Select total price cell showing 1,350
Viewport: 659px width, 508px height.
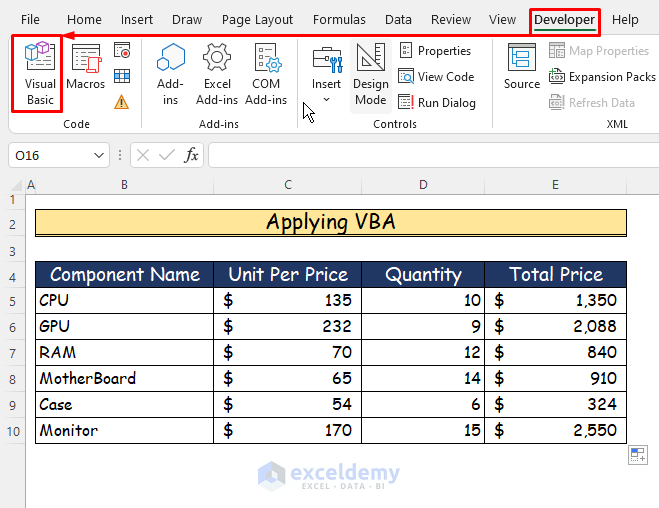[556, 300]
